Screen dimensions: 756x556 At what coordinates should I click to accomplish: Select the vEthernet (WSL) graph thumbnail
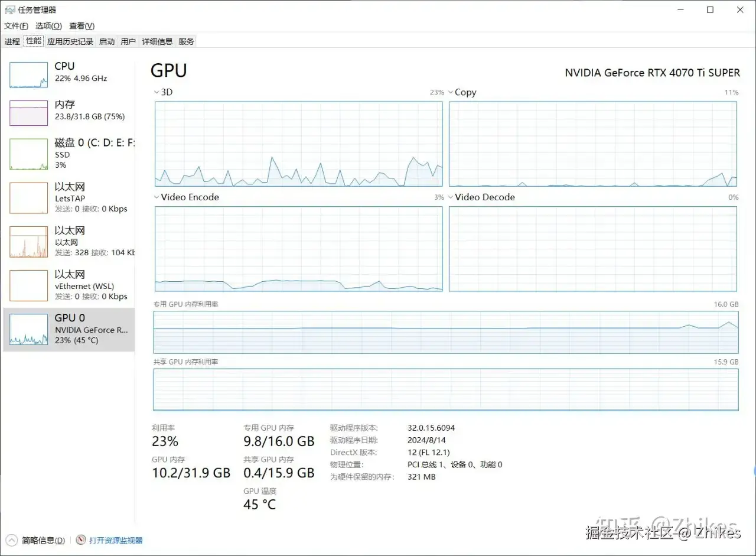point(28,285)
